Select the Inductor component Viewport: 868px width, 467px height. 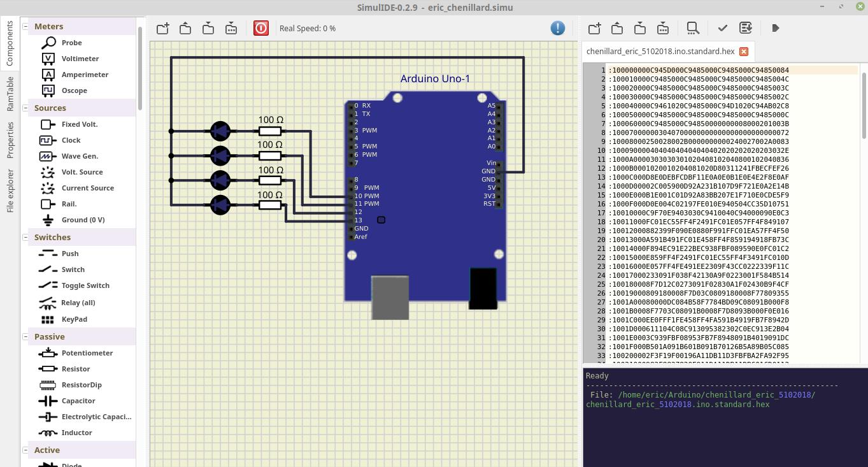click(76, 433)
